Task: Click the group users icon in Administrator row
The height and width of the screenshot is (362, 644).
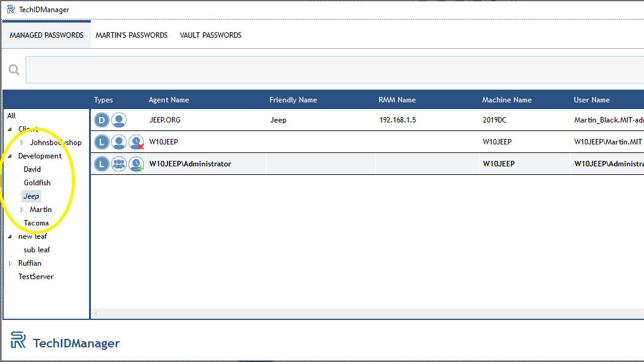Action: (119, 164)
